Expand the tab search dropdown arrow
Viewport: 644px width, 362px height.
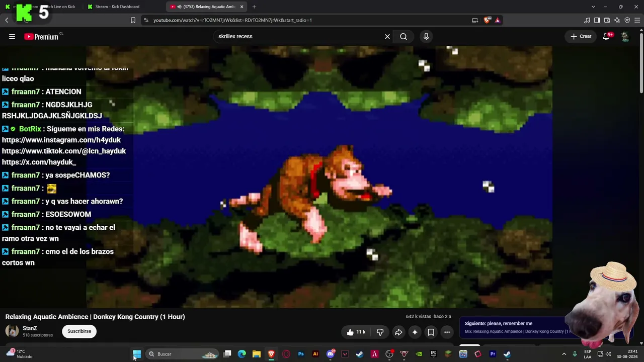click(593, 7)
